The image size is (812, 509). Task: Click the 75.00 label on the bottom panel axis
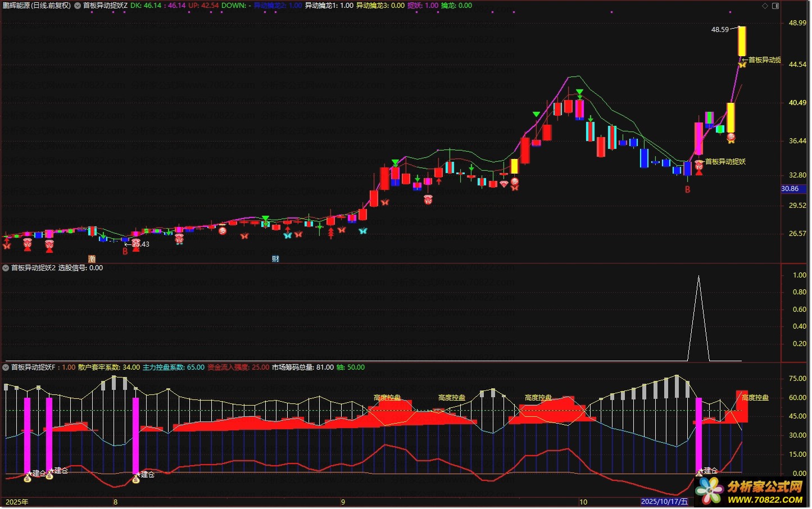point(797,379)
